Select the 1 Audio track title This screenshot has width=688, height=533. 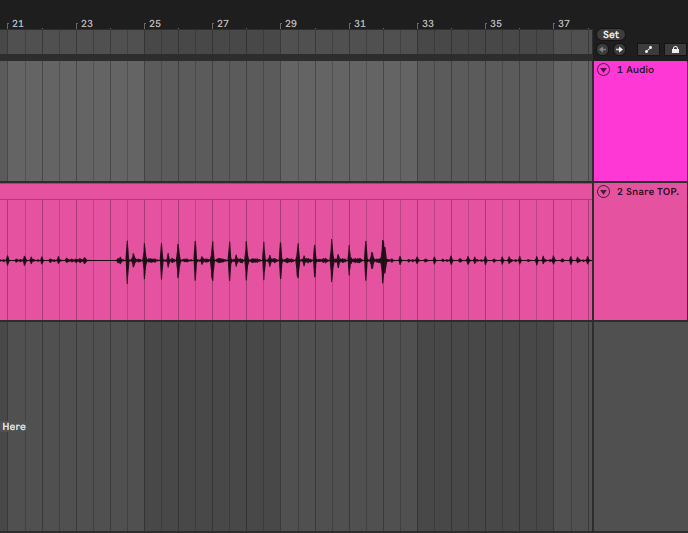[x=635, y=70]
